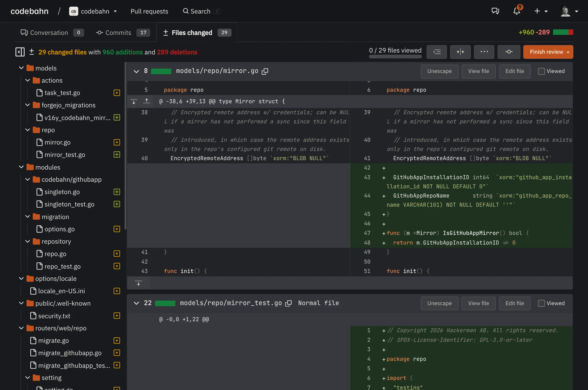The height and width of the screenshot is (390, 588).
Task: Open migrate.go in file tree
Action: [53, 340]
